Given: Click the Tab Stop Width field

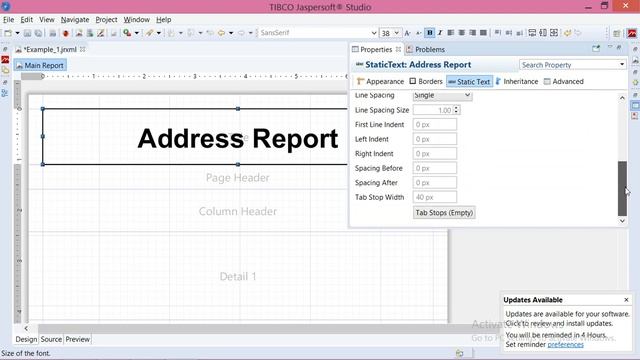Looking at the screenshot, I should (434, 197).
